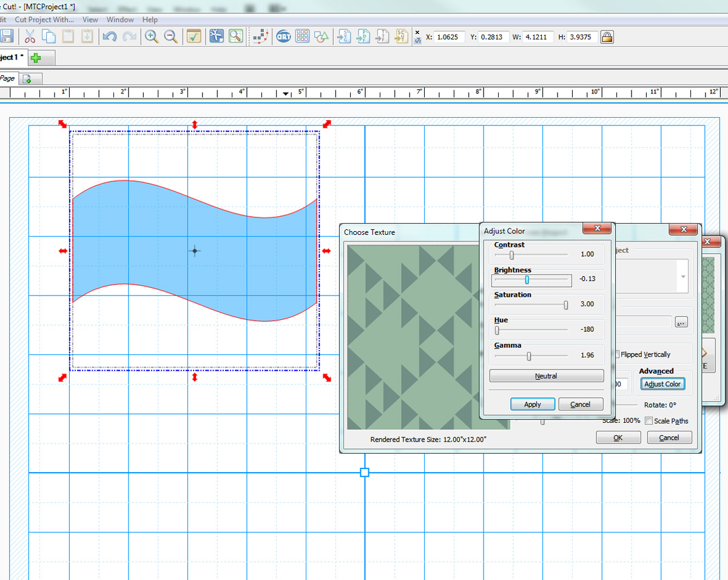
Task: Toggle the Scale Paths checkbox
Action: pyautogui.click(x=649, y=420)
